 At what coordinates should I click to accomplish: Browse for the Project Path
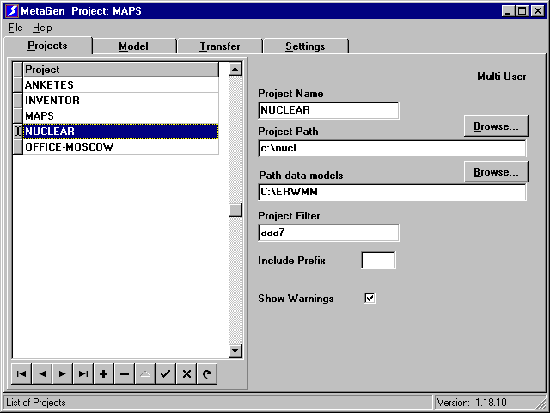click(x=496, y=126)
